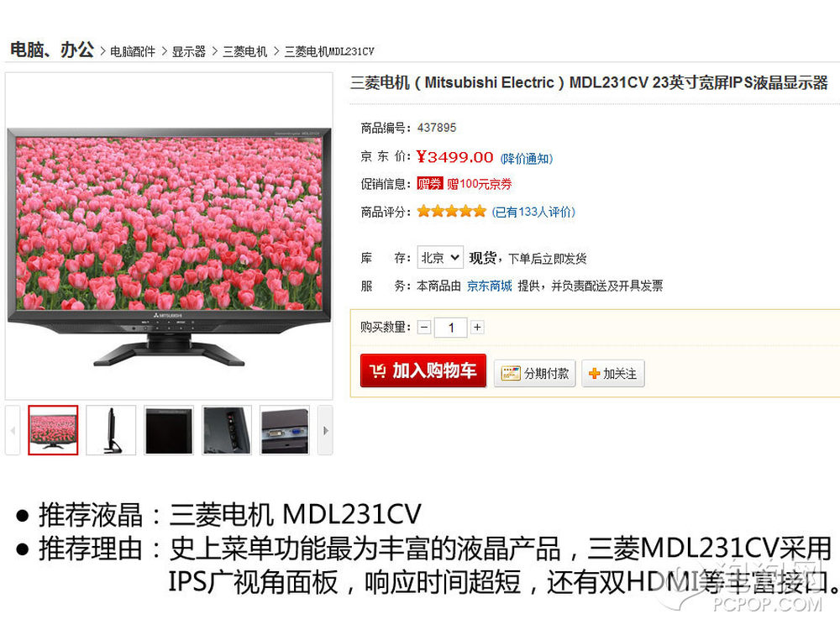840x630 pixels.
Task: Open 电脑配件 breadcrumb category
Action: [133, 52]
